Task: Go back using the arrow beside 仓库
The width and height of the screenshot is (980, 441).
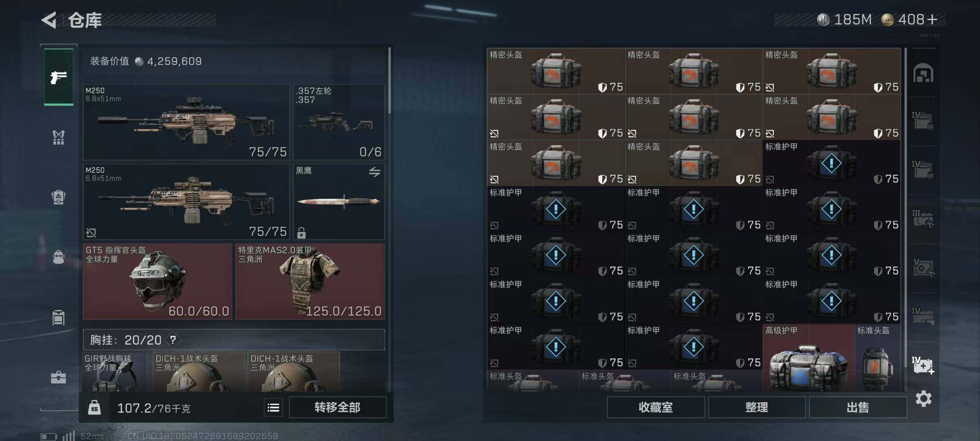Action: click(x=49, y=20)
